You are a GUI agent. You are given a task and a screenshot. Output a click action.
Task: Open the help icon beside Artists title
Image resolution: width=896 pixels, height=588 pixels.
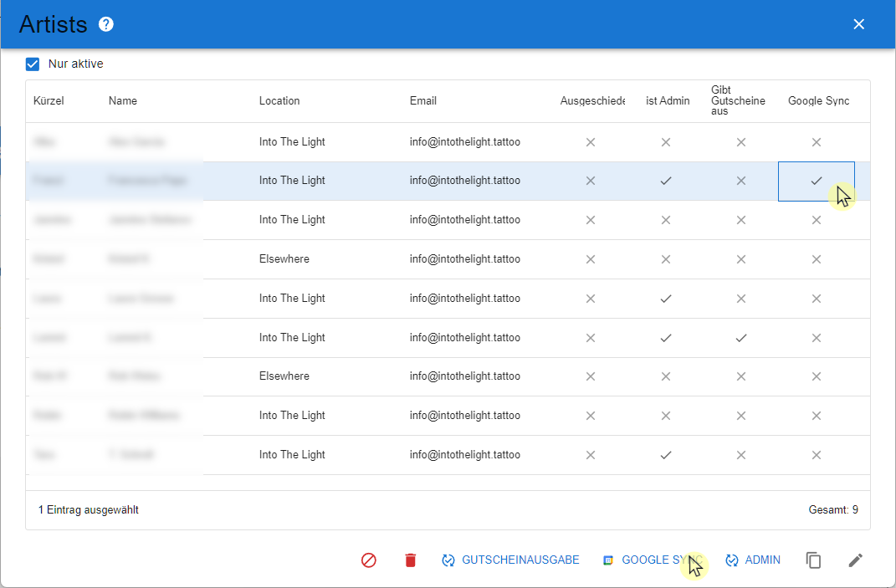click(x=105, y=24)
